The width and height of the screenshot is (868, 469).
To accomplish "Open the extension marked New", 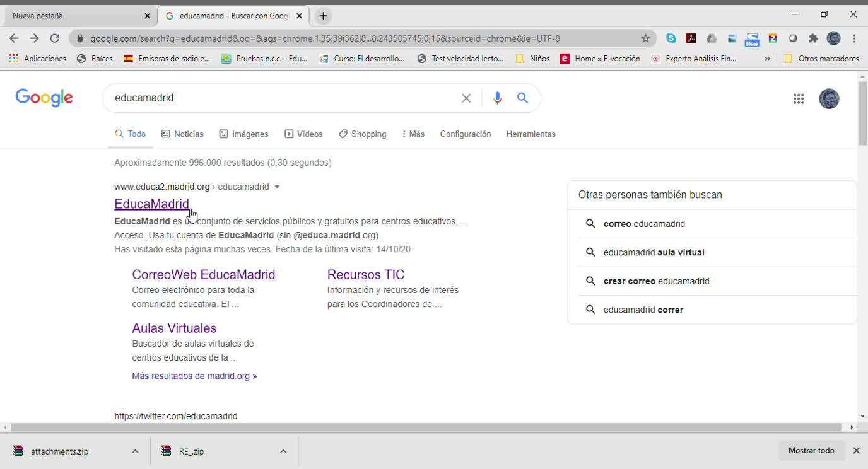I will 752,40.
